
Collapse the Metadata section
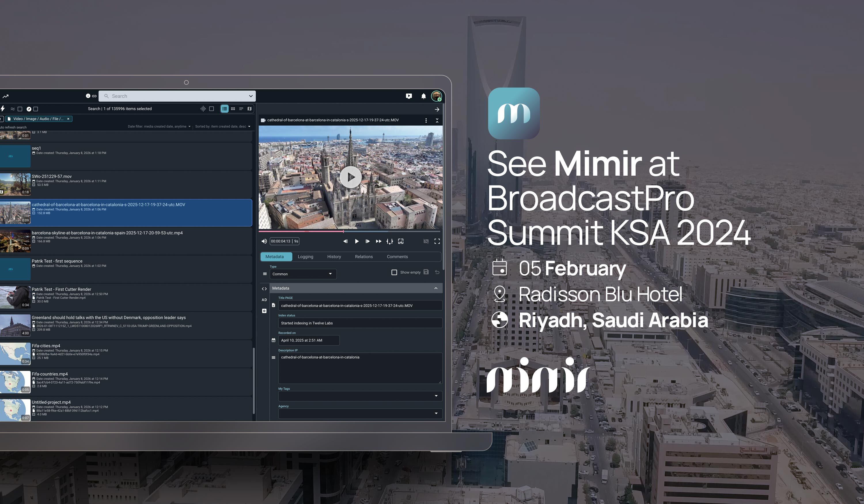(x=436, y=288)
